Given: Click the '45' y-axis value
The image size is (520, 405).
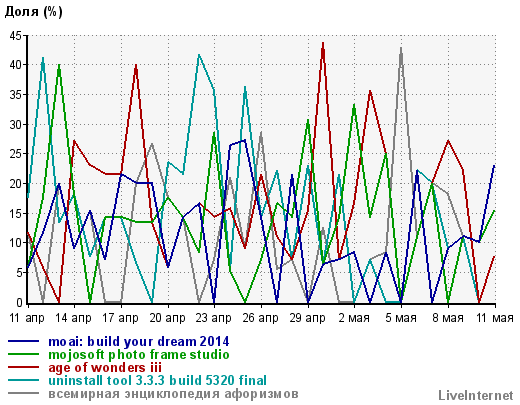Looking at the screenshot, I should tap(16, 36).
